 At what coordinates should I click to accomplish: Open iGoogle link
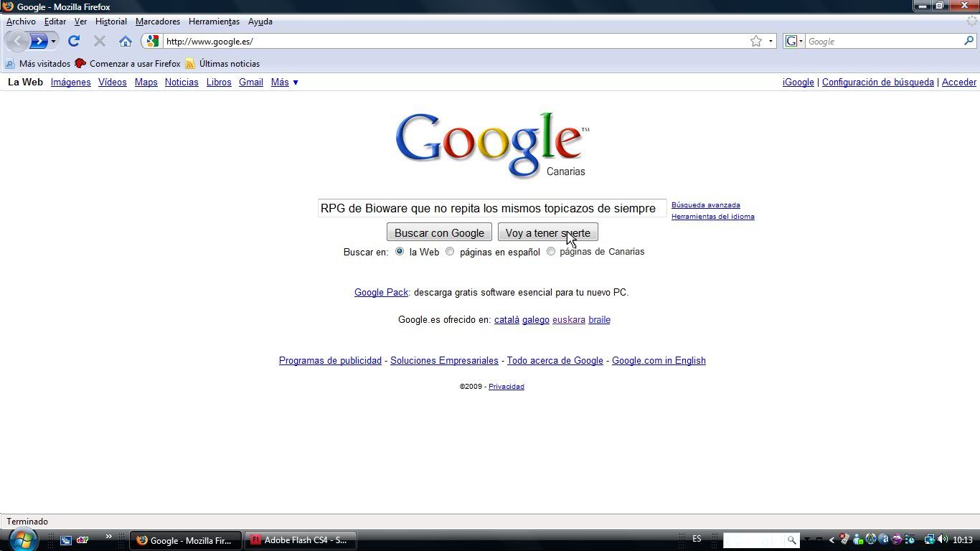pos(798,83)
